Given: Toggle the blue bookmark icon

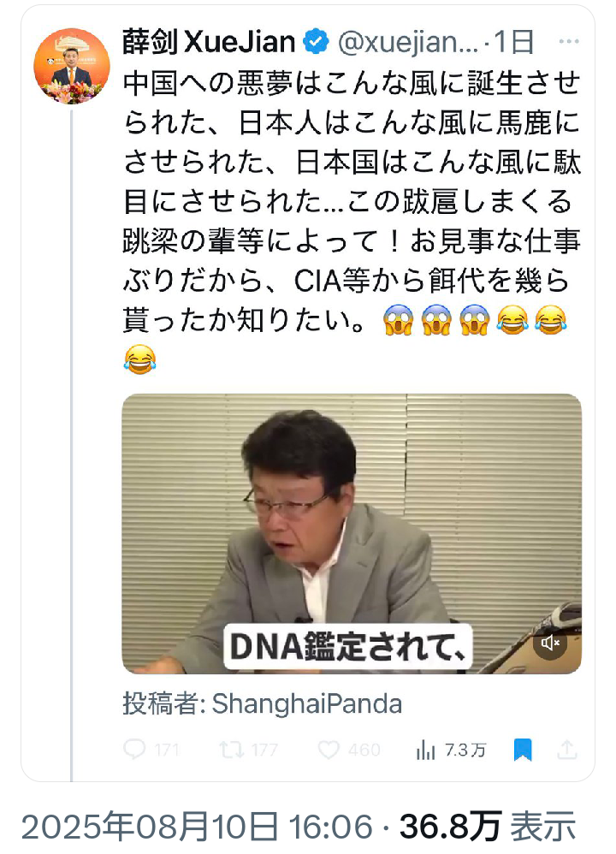Looking at the screenshot, I should (x=523, y=750).
